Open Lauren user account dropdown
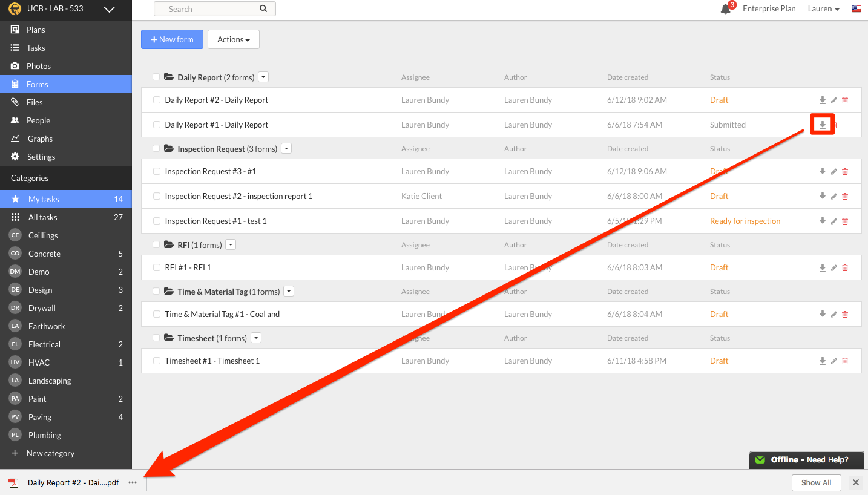868x495 pixels. coord(824,9)
